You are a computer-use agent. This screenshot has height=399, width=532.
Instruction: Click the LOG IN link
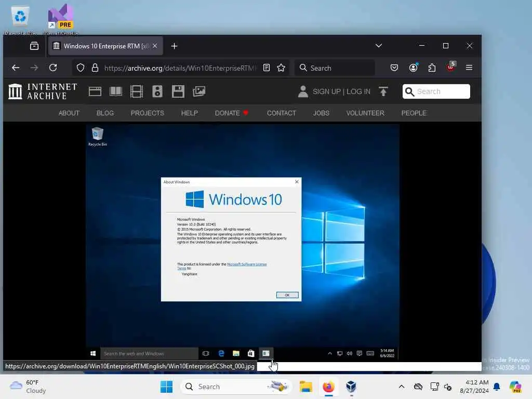click(x=358, y=91)
